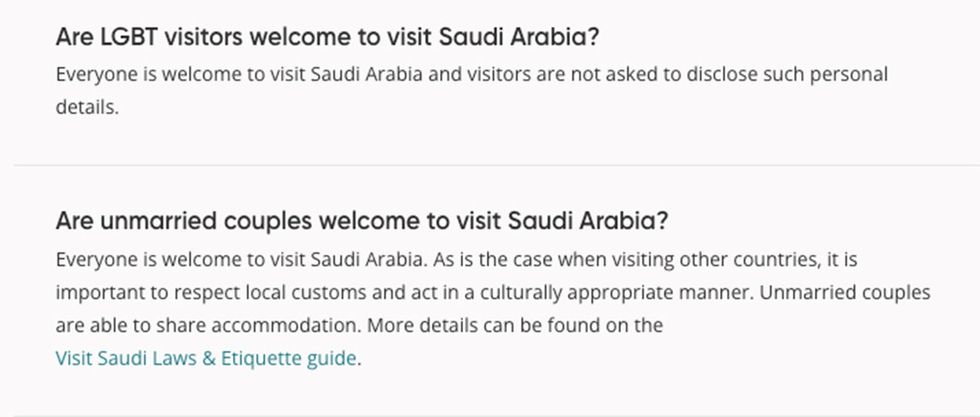The width and height of the screenshot is (980, 417).
Task: Click the phrase "share accommodation"
Action: point(236,325)
